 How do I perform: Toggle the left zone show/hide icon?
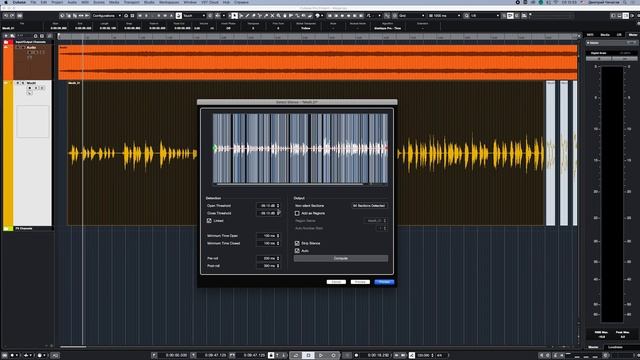click(614, 16)
